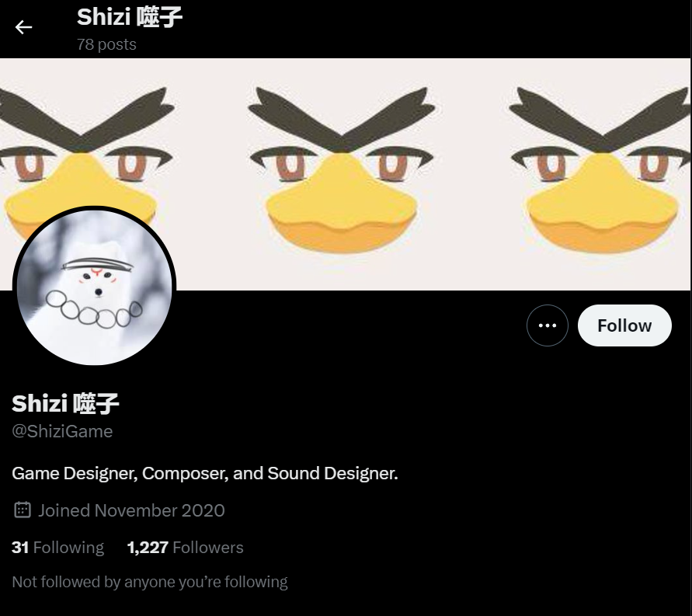The width and height of the screenshot is (692, 616).
Task: Select the Joined November 2020 text
Action: [x=131, y=510]
